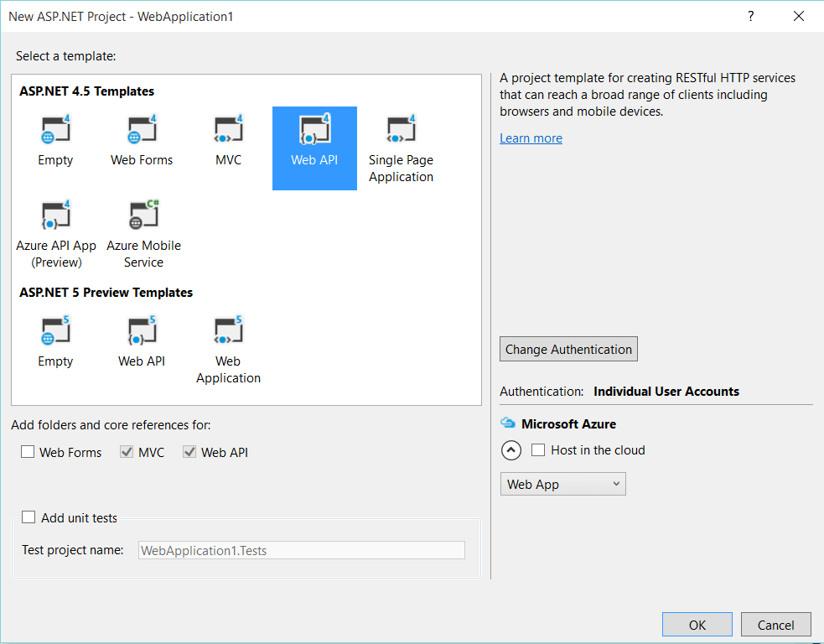Screen dimensions: 824x644
Task: Select the ASP.NET 5 Web Application icon
Action: tap(229, 330)
